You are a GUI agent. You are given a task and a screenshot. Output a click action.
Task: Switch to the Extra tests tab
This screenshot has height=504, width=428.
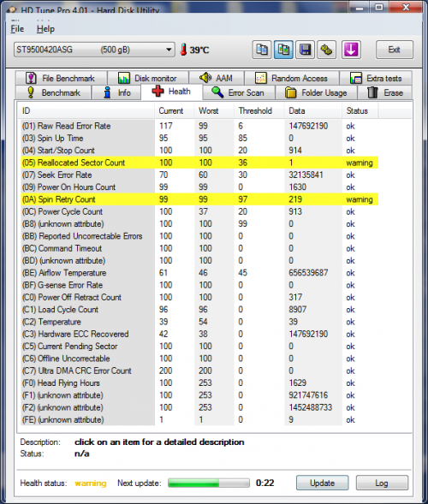376,78
